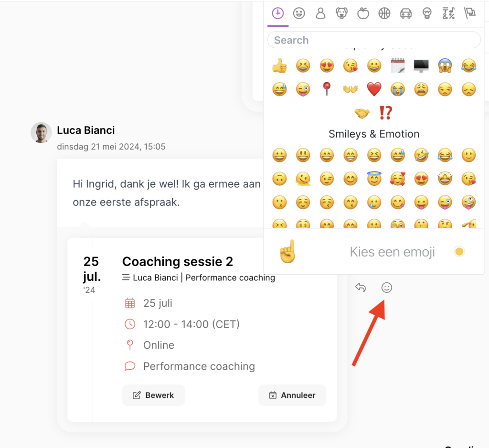Choose the screaming face emoji
Viewport: 489px width, 448px height.
[445, 65]
